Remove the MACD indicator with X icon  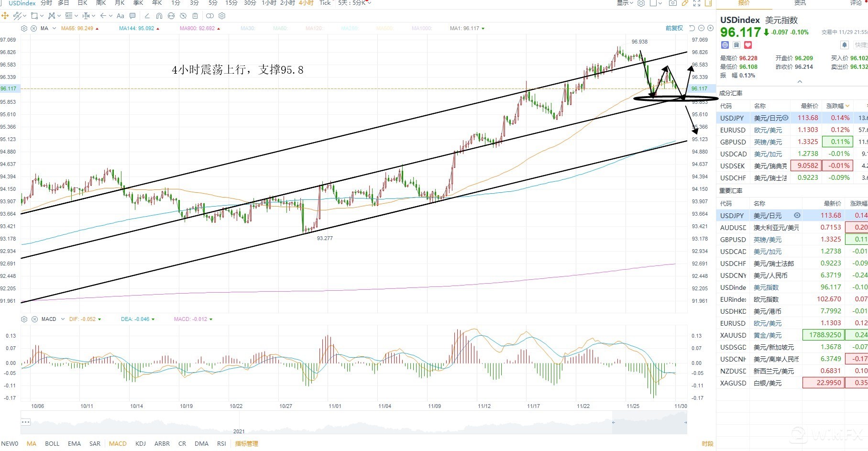pos(34,319)
